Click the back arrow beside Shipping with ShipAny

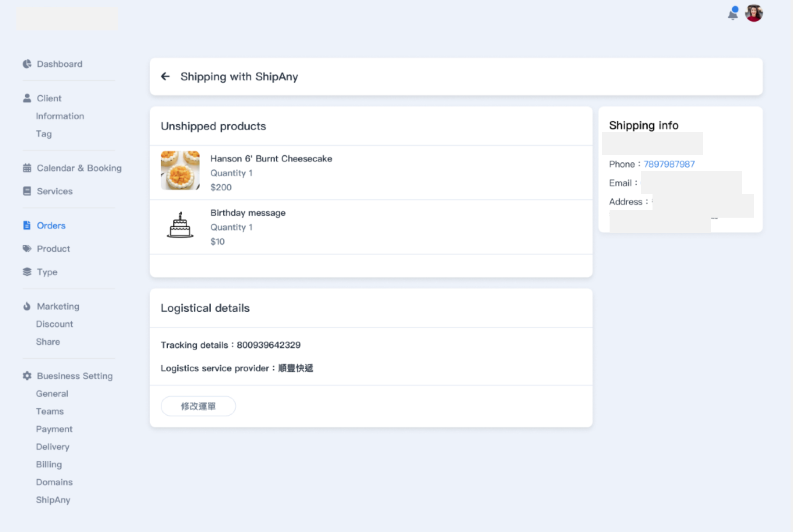pos(165,76)
